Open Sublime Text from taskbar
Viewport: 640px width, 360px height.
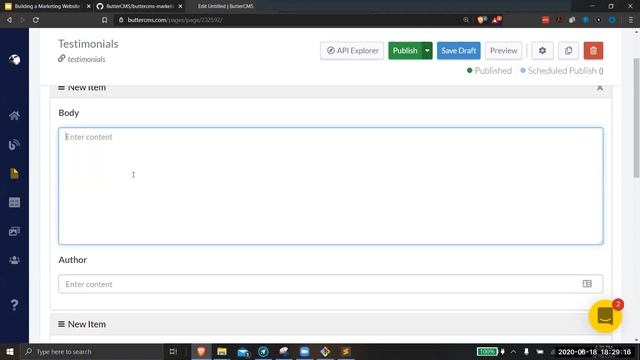(x=346, y=351)
